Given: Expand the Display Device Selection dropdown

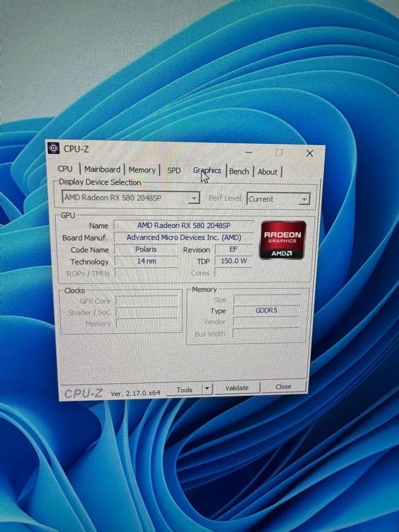Looking at the screenshot, I should tap(194, 198).
